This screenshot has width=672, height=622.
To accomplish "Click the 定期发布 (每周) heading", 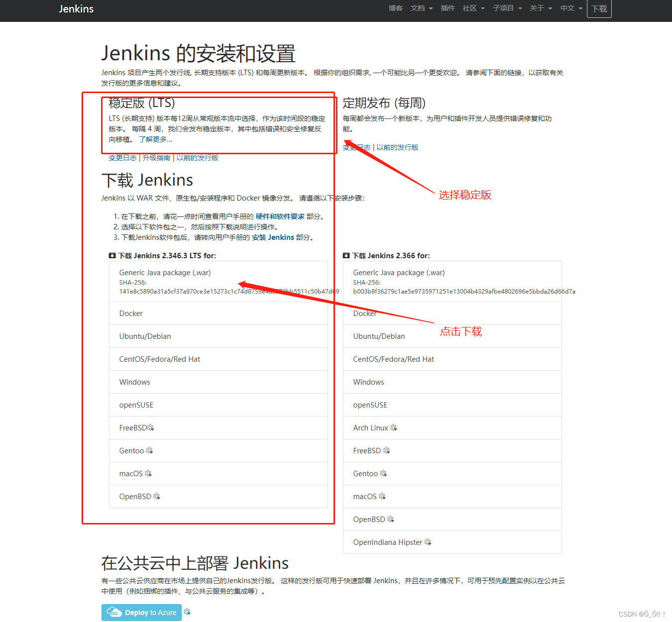I will (384, 103).
